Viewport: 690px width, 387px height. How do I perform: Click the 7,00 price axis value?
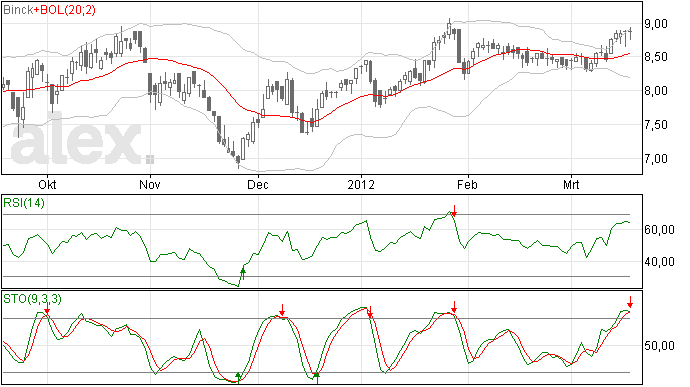click(x=656, y=158)
